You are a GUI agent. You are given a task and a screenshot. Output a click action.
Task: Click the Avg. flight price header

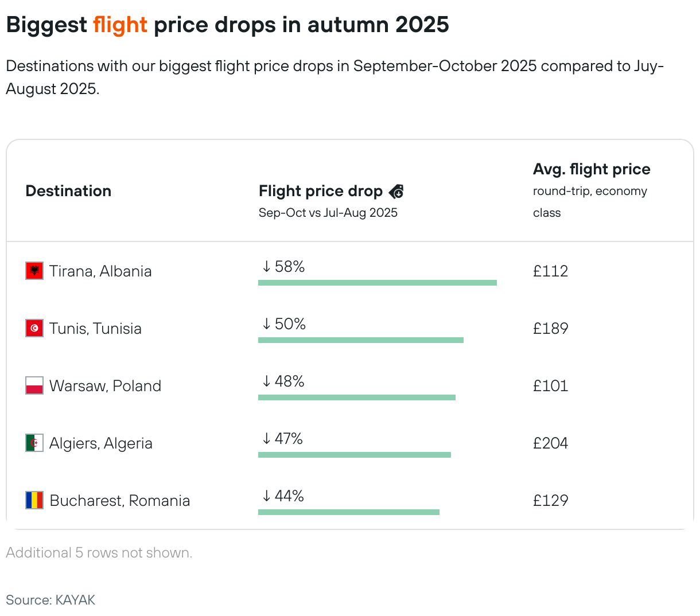[591, 169]
